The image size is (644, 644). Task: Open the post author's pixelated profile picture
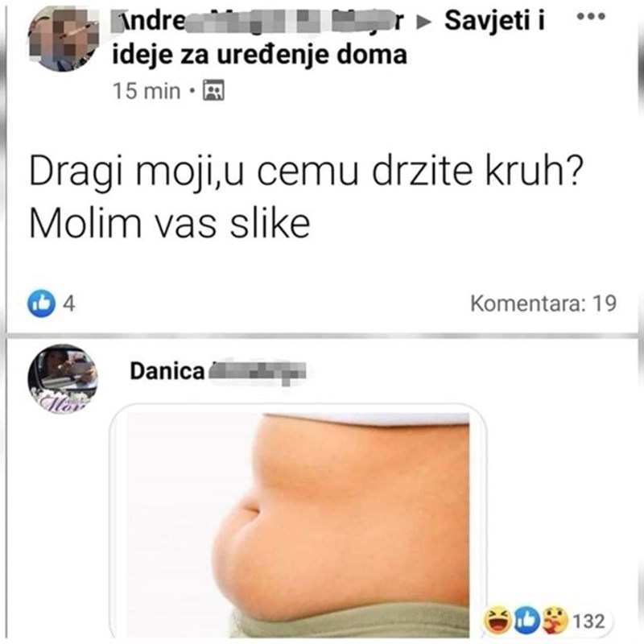[x=64, y=38]
